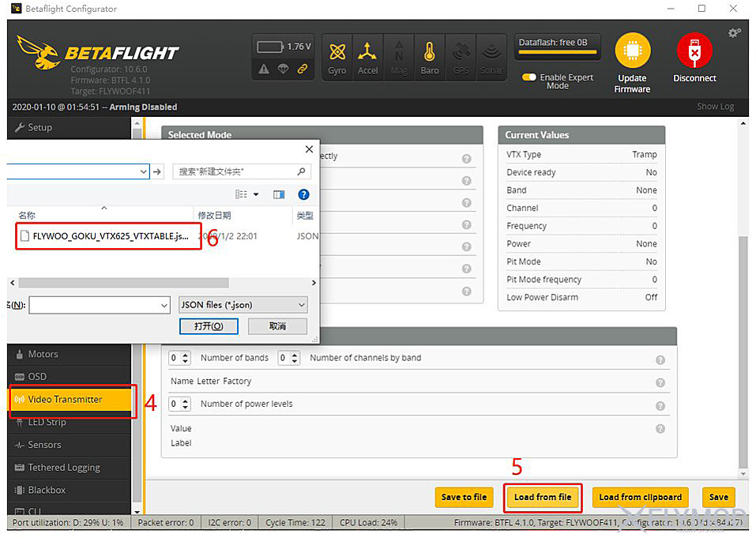Click the file name input field

[94, 305]
